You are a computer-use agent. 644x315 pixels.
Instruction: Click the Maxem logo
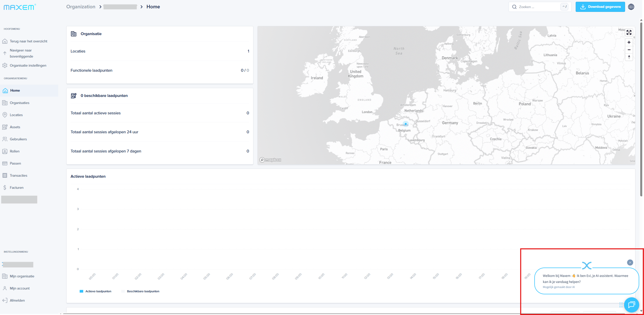20,7
